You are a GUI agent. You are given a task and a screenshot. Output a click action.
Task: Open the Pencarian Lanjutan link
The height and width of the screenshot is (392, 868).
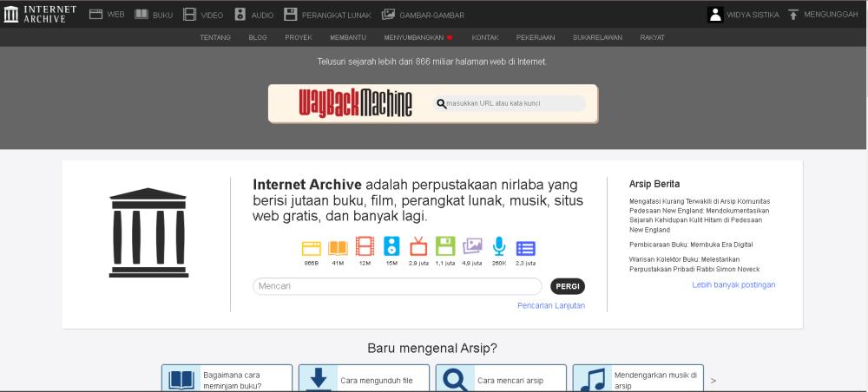pyautogui.click(x=551, y=306)
